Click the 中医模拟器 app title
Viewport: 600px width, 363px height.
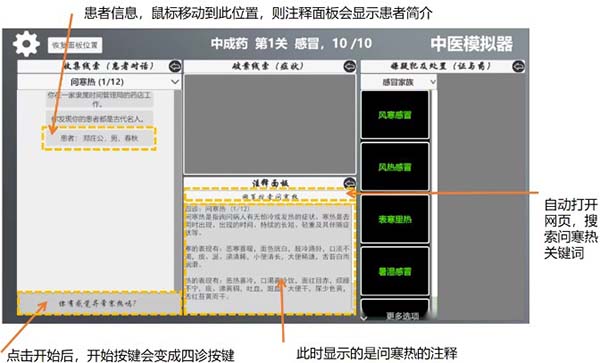tap(471, 44)
